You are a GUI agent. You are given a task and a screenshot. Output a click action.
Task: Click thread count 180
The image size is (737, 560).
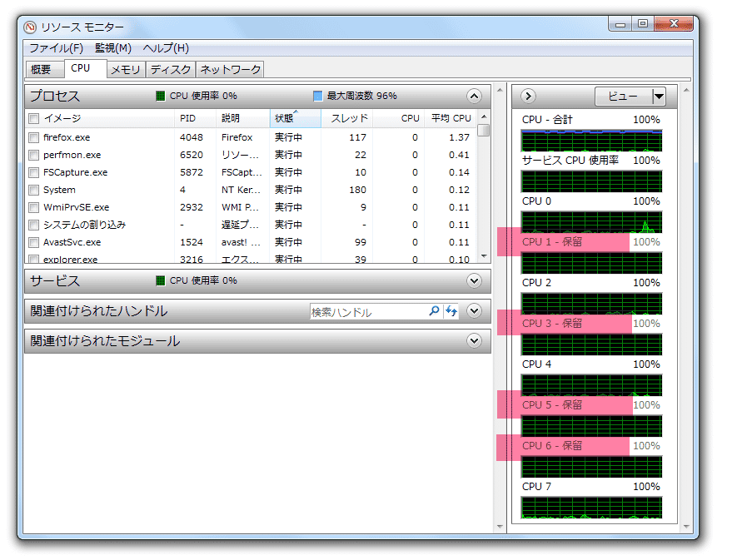pos(358,190)
